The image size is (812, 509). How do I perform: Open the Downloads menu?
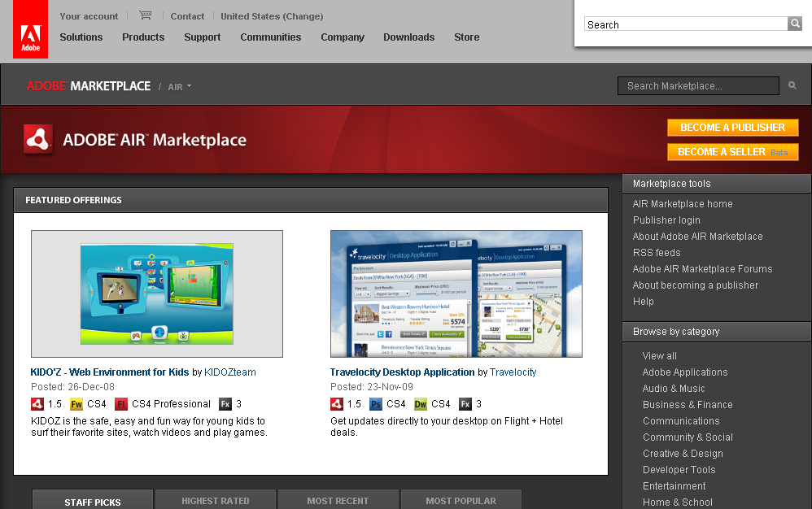409,37
